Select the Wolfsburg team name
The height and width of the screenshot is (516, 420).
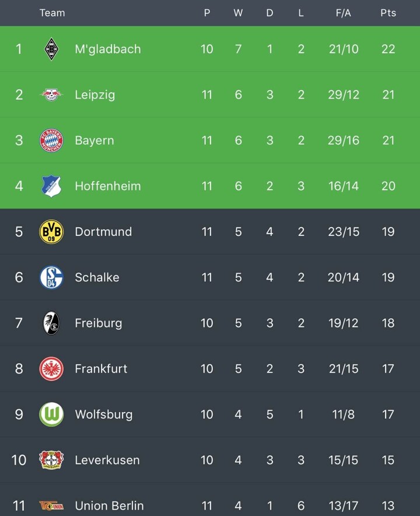click(104, 414)
